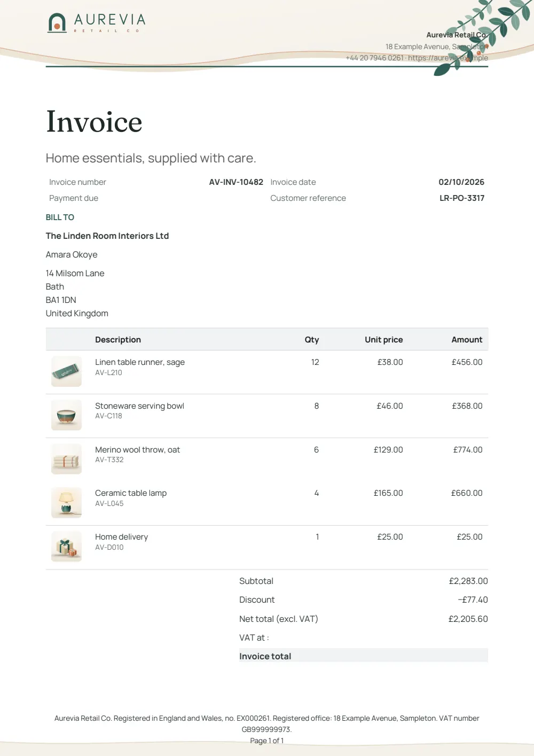534x756 pixels.
Task: Click address line '14 Milsom Lane'
Action: (x=75, y=273)
